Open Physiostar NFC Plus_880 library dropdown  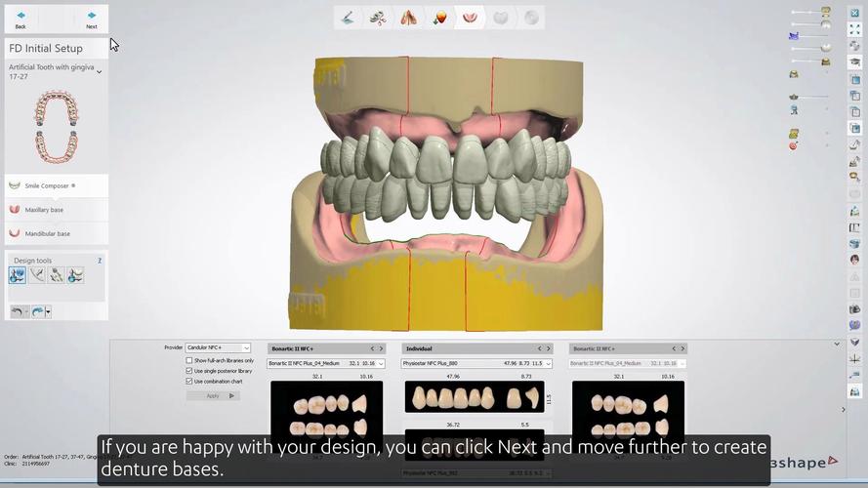tap(476, 363)
